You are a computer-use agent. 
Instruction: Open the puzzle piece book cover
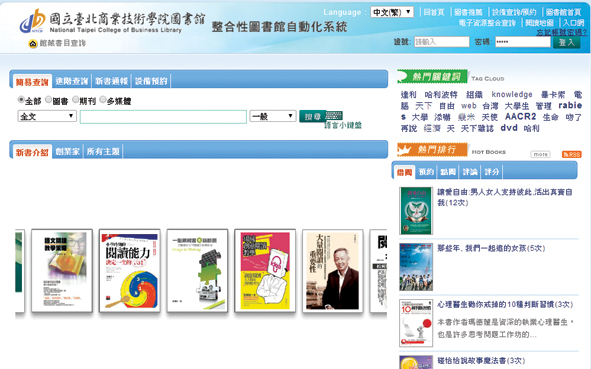click(x=197, y=271)
